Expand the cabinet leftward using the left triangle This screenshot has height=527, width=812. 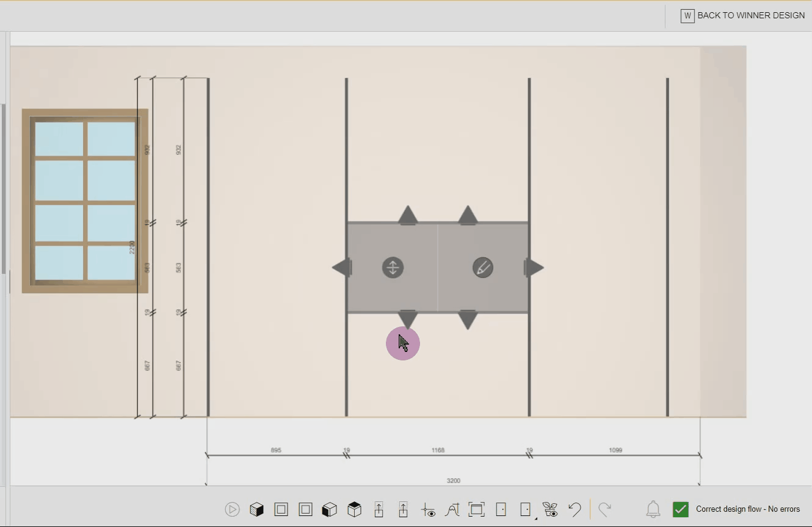pos(343,267)
